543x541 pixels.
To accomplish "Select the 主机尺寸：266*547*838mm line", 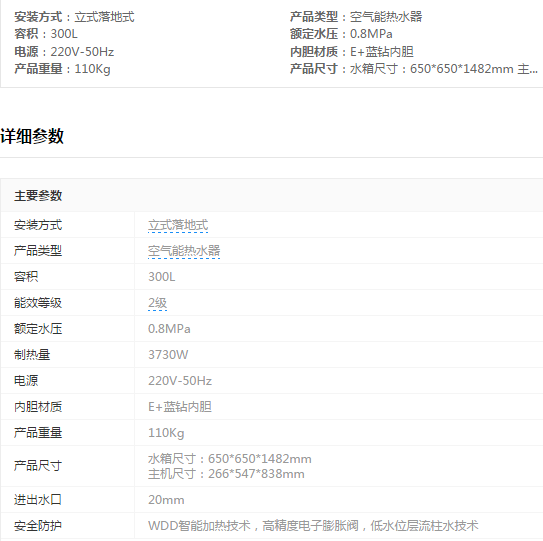I will [226, 474].
